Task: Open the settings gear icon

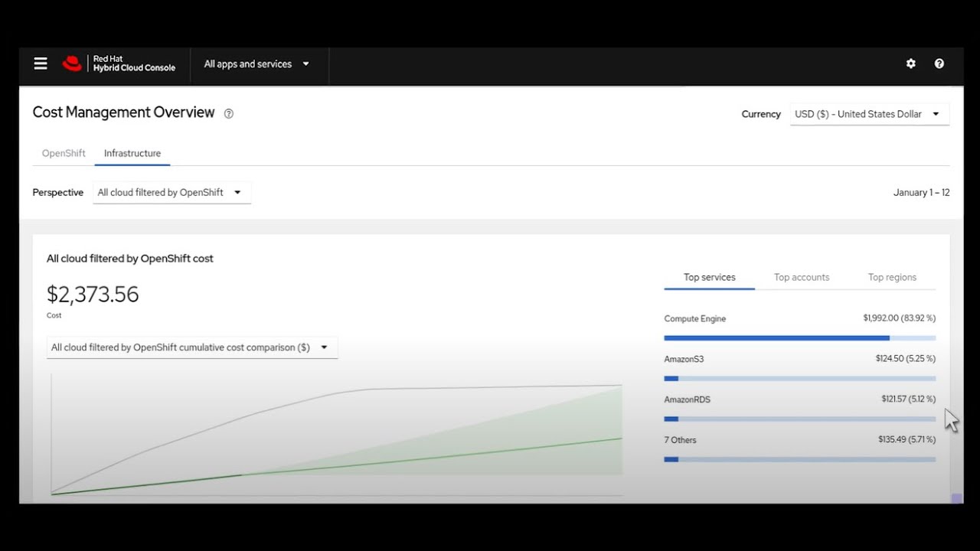Action: (910, 64)
